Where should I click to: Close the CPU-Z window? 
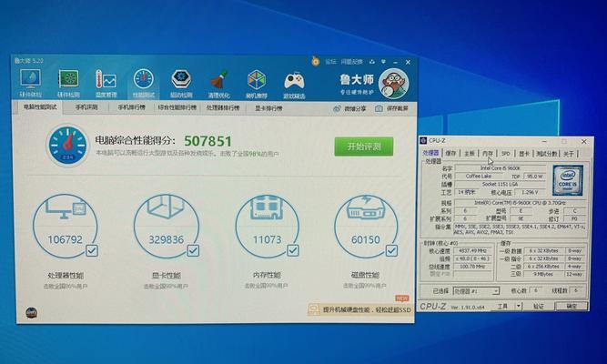(583, 142)
